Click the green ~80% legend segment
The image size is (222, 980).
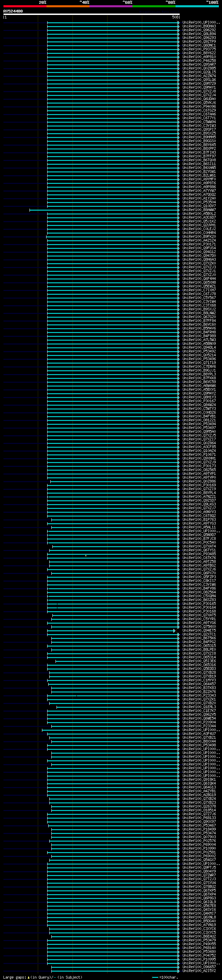(154, 7)
